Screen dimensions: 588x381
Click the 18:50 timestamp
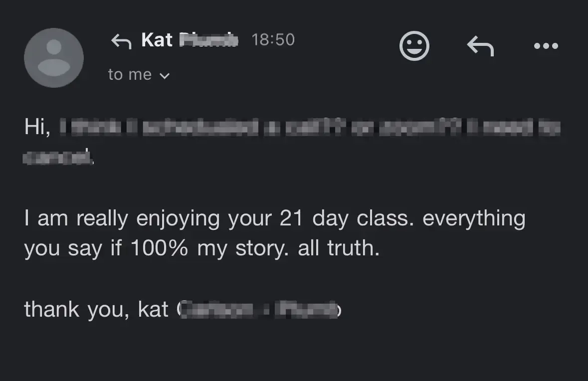[x=273, y=40]
